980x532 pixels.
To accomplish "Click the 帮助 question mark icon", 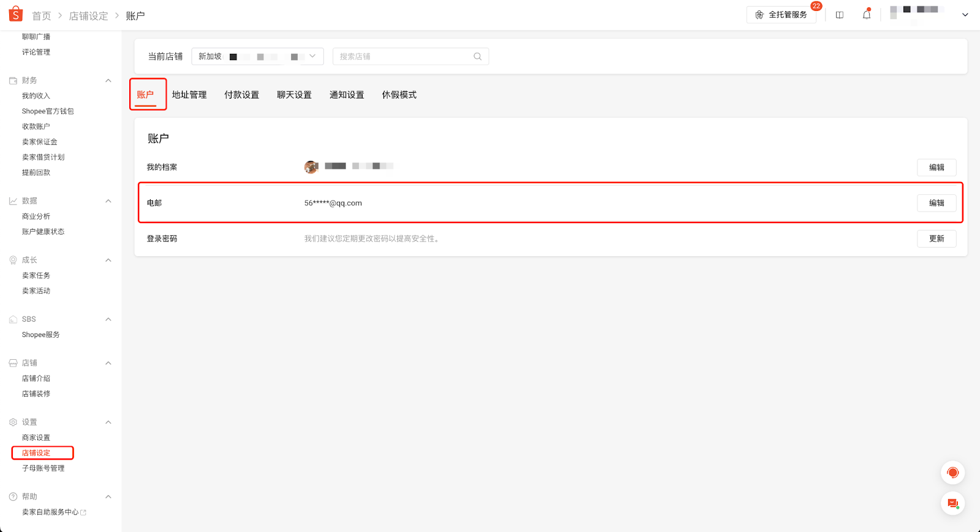I will pos(13,496).
